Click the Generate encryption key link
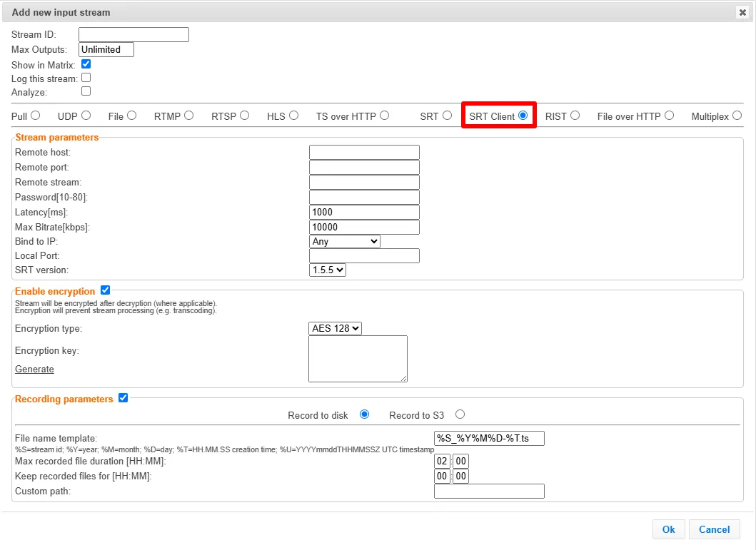Screen dimensions: 756x550 click(x=34, y=369)
